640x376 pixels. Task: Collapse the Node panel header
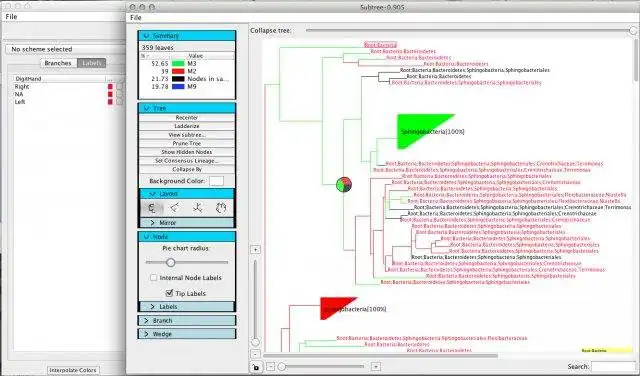[187, 237]
